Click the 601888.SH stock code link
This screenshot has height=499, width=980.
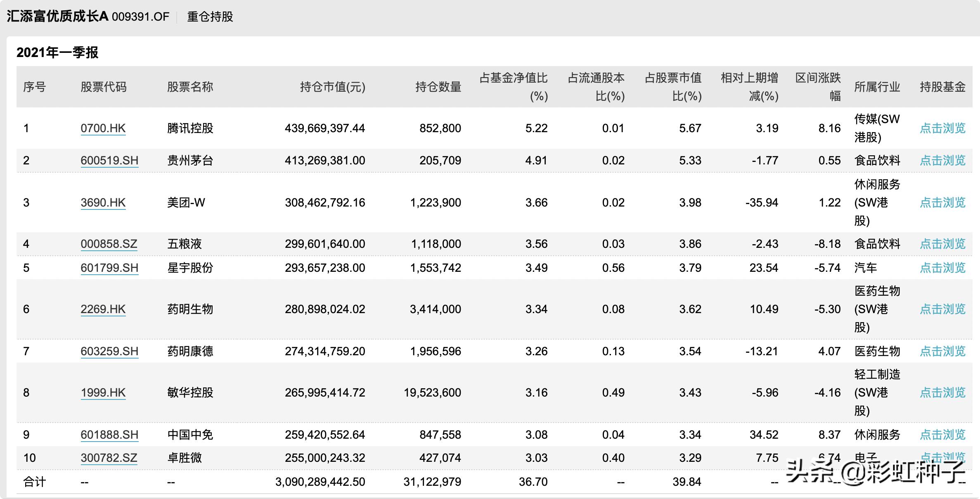click(109, 435)
